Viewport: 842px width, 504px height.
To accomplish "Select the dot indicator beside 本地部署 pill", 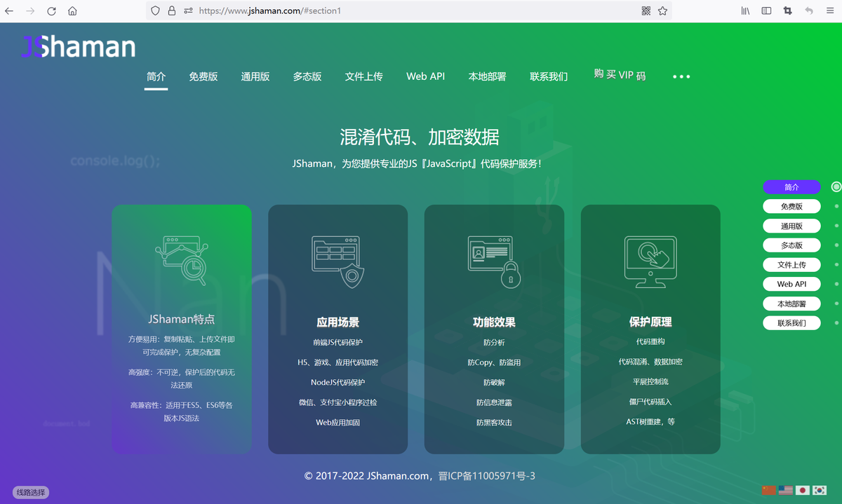I will coord(836,304).
